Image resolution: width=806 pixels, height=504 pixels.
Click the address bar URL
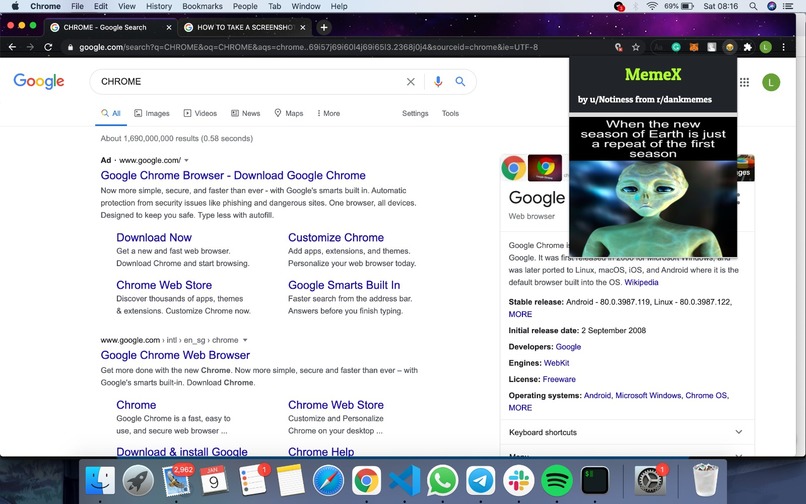tap(308, 47)
